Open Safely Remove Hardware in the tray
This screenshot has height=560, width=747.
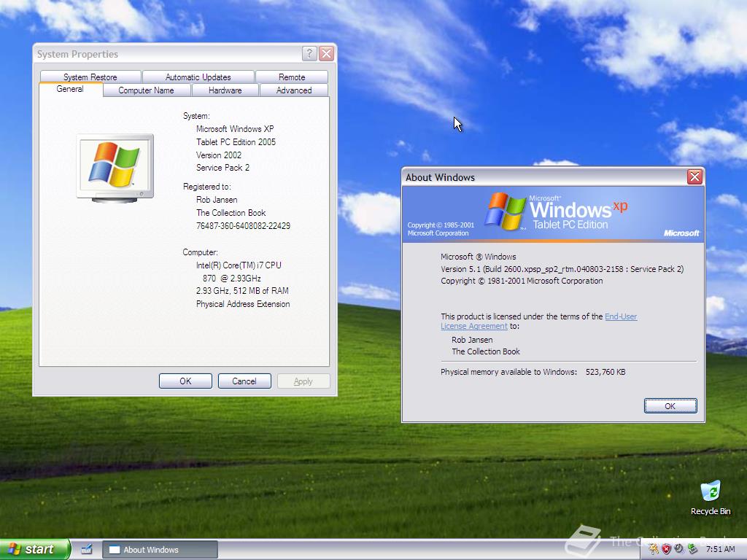coord(692,549)
